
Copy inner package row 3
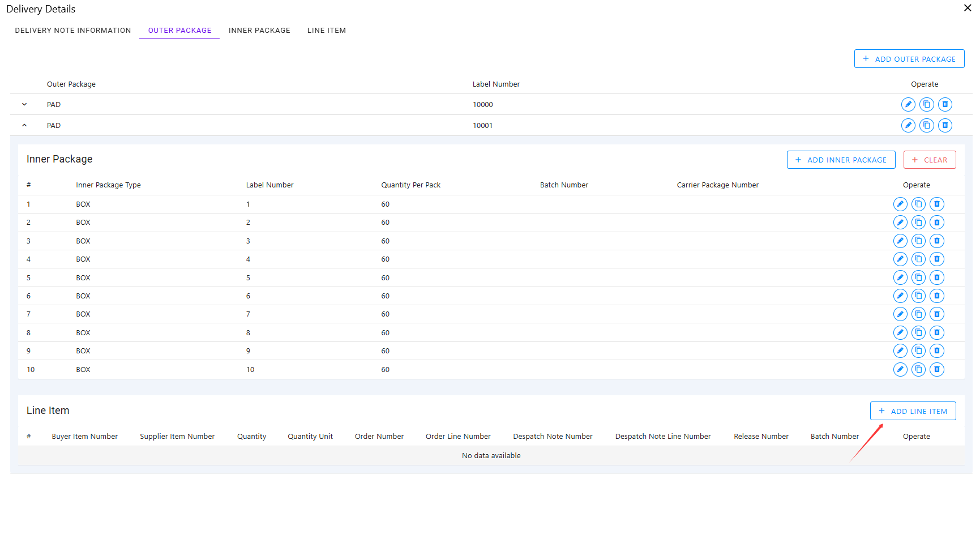click(x=918, y=241)
